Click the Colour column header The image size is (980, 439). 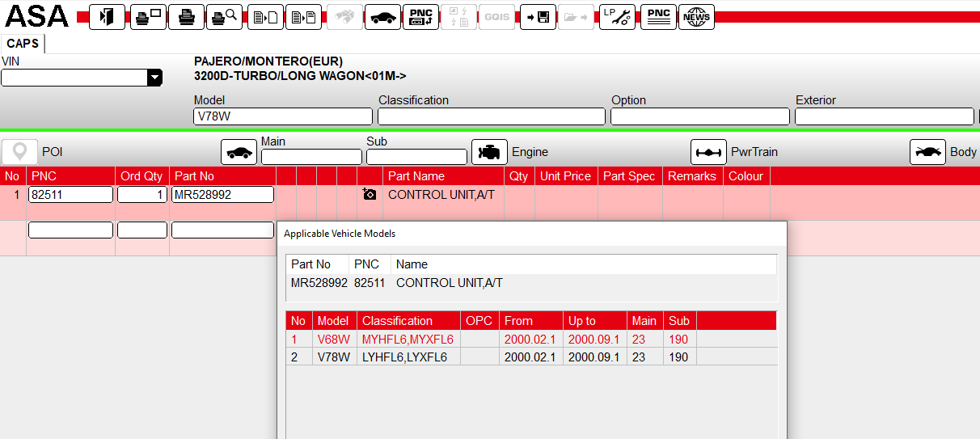746,176
